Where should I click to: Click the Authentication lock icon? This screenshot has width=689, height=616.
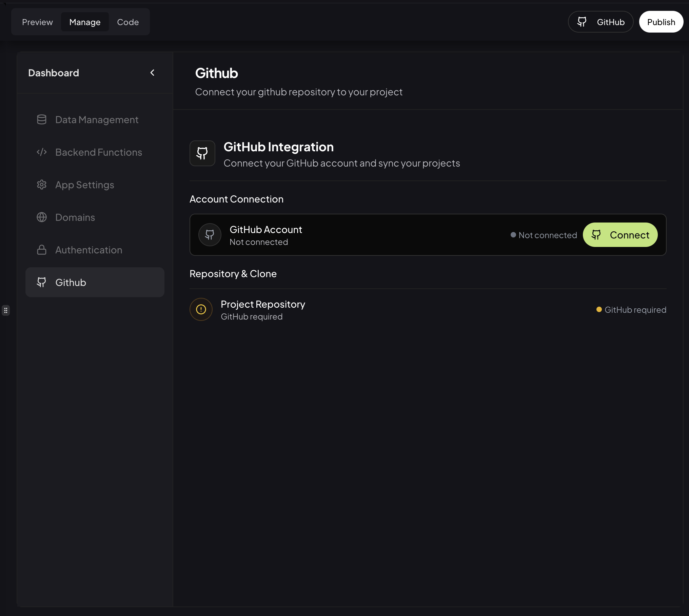[x=41, y=250]
